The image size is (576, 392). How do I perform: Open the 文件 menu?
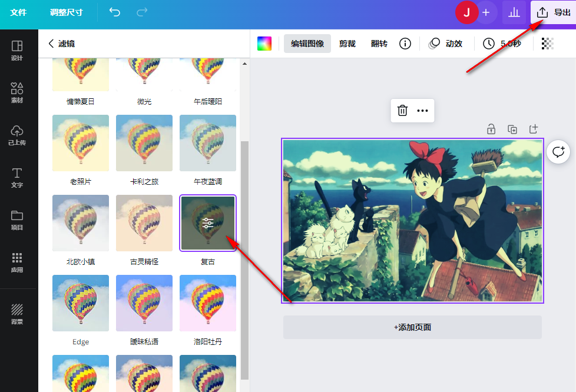[19, 12]
